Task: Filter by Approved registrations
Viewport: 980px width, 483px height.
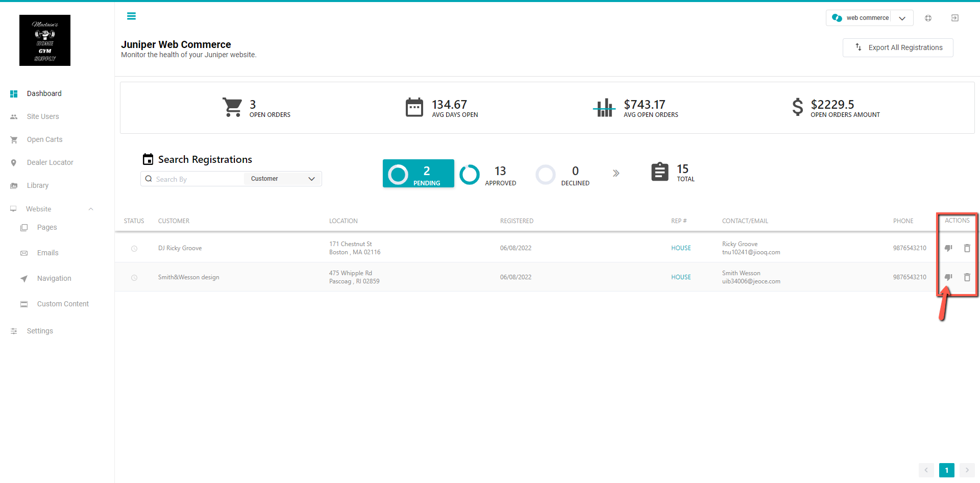Action: (488, 174)
